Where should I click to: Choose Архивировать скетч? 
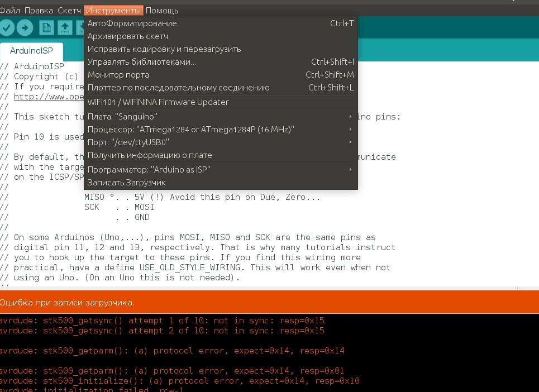point(221,36)
